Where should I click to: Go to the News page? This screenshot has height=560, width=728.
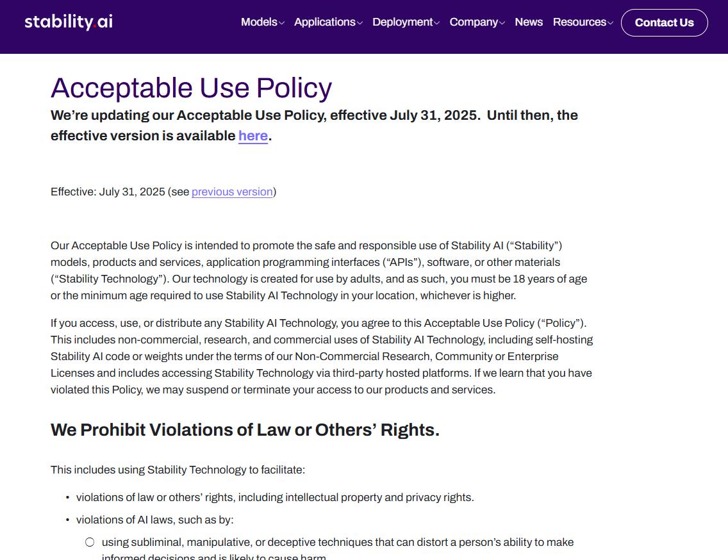(x=529, y=22)
